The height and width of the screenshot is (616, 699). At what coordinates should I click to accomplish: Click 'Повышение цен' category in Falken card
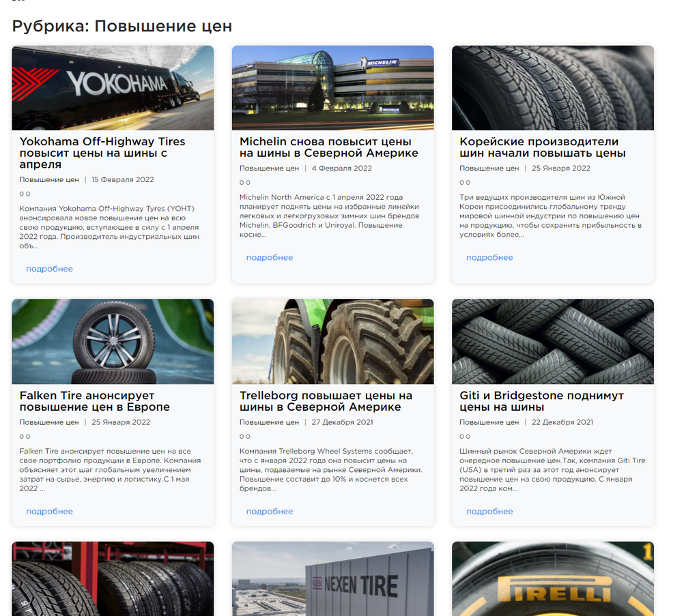(x=49, y=422)
